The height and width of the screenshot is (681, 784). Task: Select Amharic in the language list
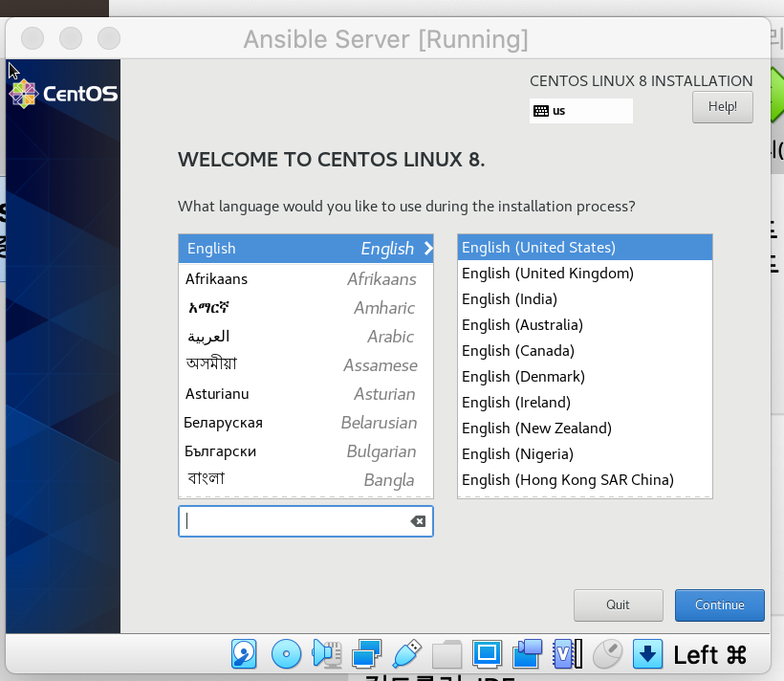(306, 308)
